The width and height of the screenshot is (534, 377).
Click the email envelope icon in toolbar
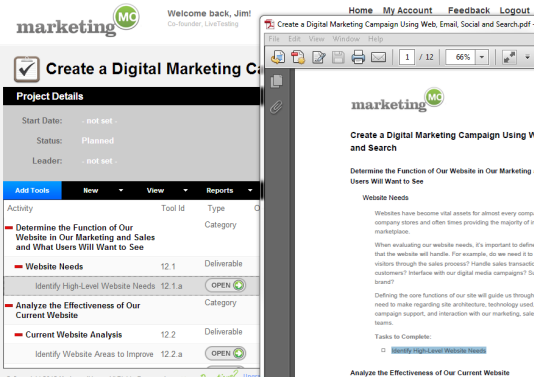(x=378, y=57)
